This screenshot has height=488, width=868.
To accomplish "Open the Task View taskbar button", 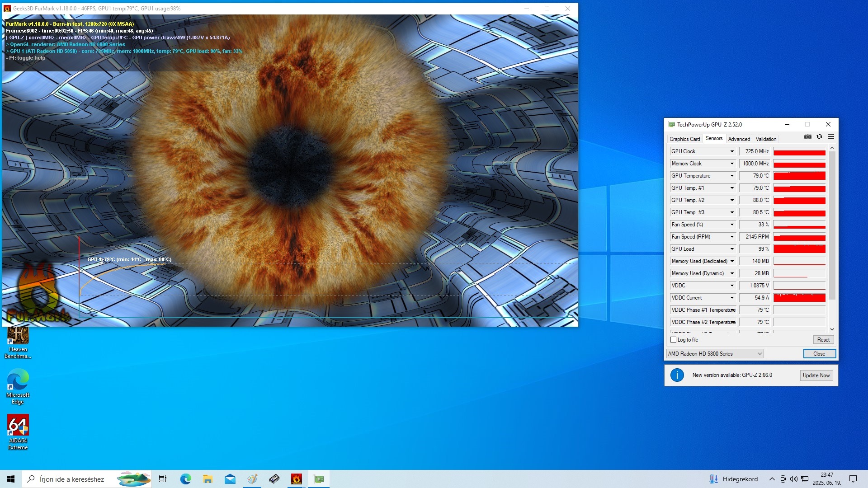I will click(x=163, y=479).
